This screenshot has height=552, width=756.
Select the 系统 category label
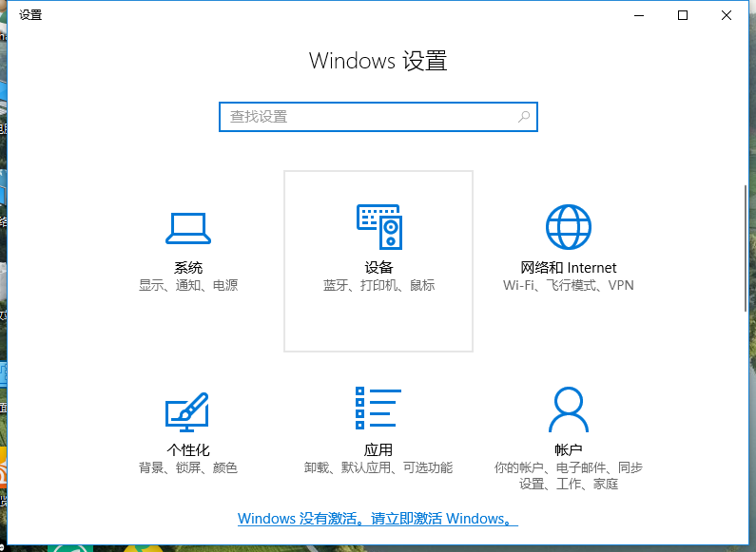[x=188, y=268]
